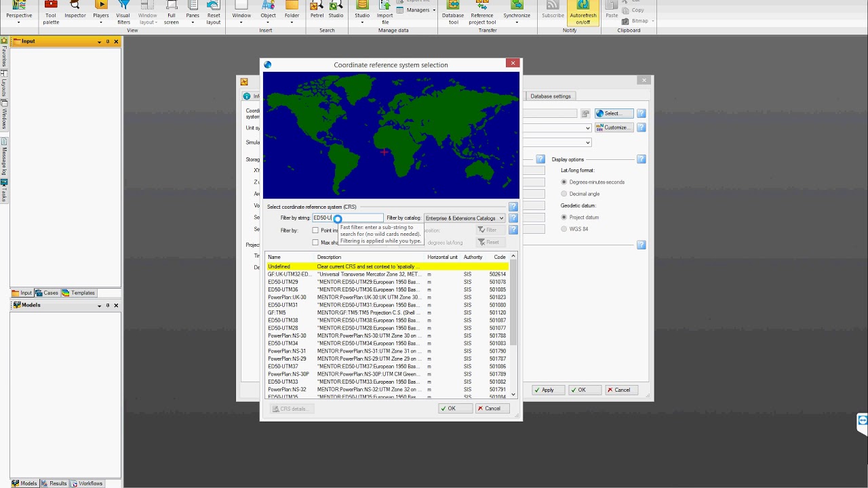Enable the Max shift checkbox

[x=315, y=242]
